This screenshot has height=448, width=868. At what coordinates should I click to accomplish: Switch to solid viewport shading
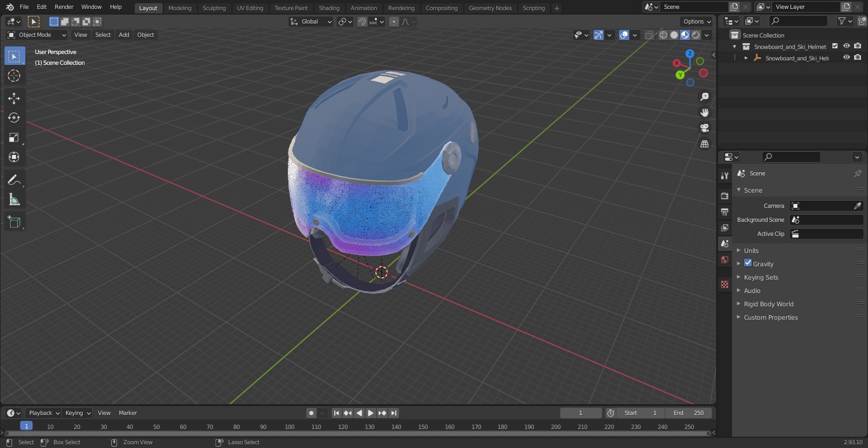click(x=674, y=35)
